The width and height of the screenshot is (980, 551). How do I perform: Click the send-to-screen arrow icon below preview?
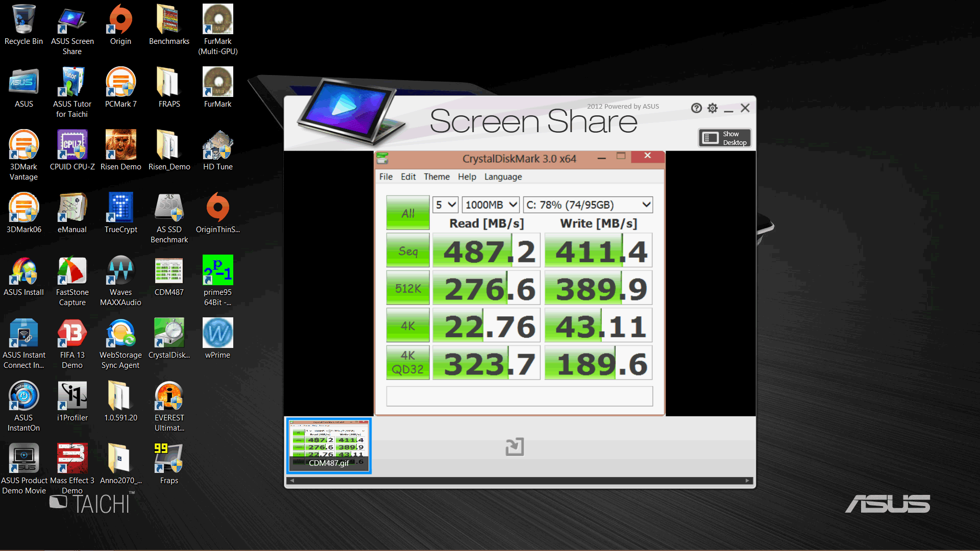tap(514, 447)
